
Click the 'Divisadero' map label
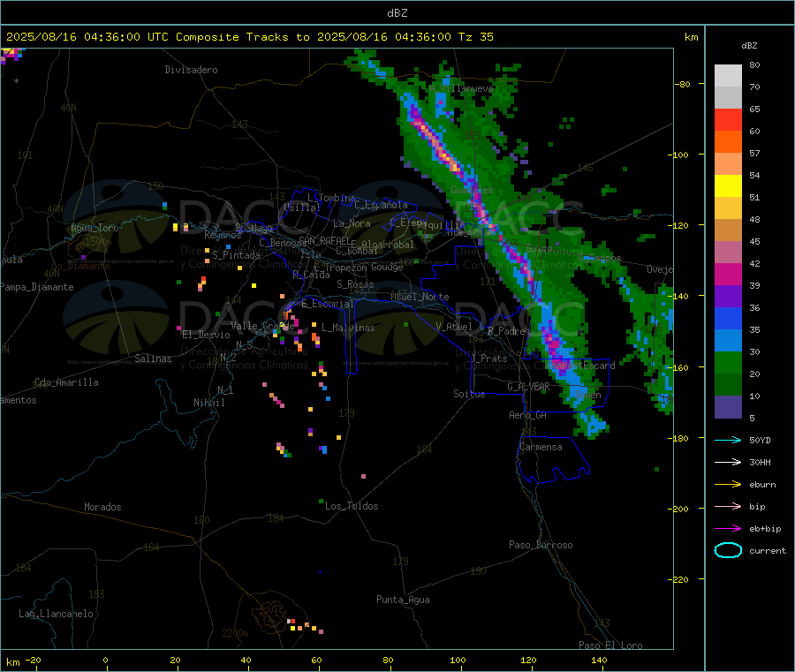pos(191,70)
